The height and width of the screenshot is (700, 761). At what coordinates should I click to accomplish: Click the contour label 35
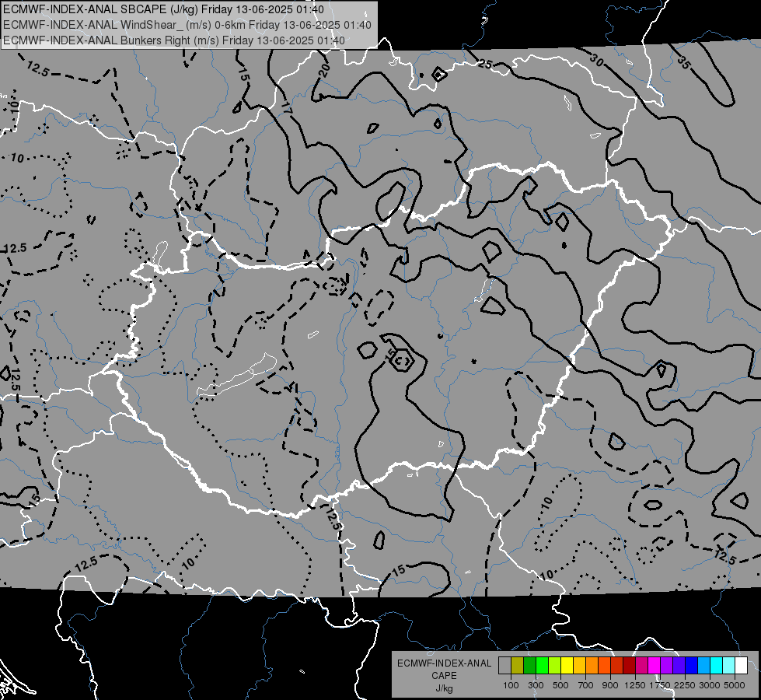tap(683, 62)
